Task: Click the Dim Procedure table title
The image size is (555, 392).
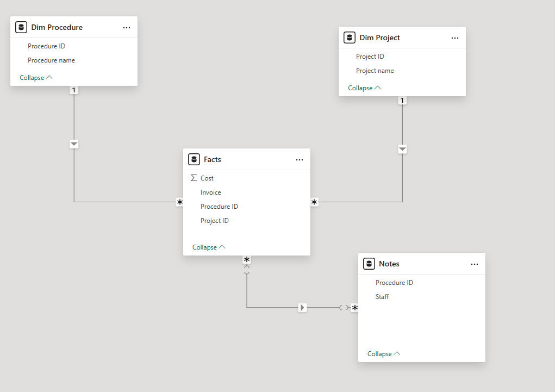Action: [57, 27]
